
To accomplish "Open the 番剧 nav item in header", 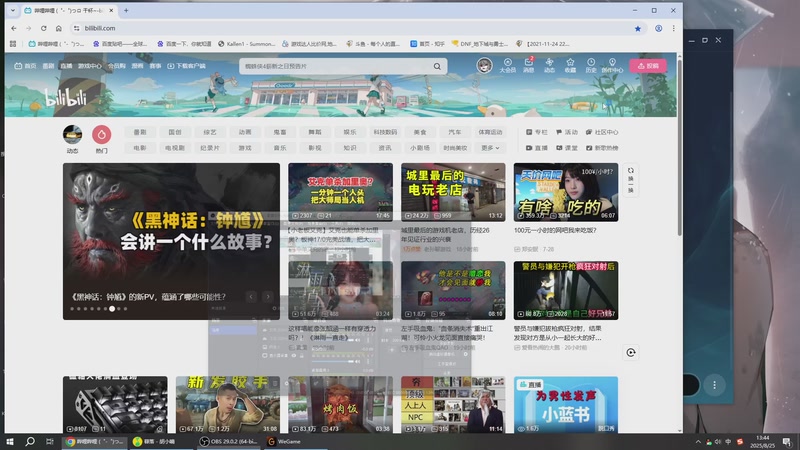I will click(x=48, y=66).
